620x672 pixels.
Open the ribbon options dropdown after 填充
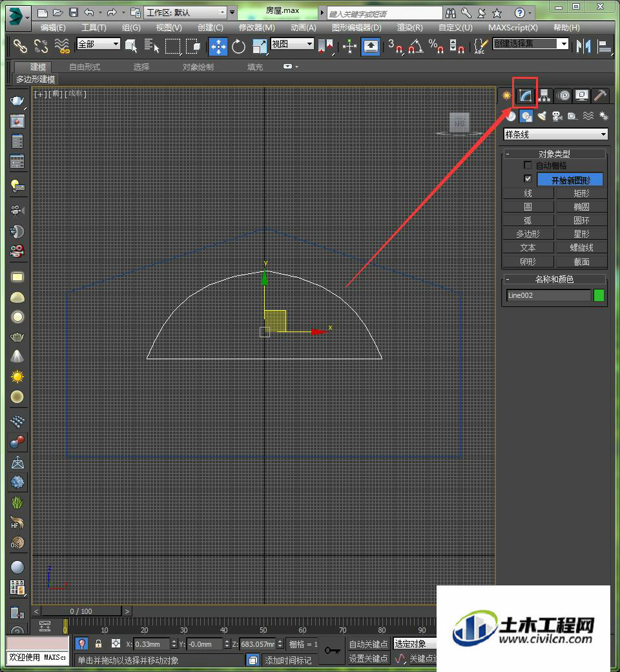(291, 67)
